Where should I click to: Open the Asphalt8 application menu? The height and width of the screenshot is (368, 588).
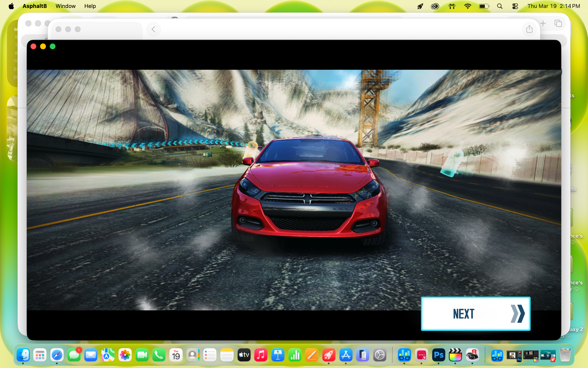click(x=34, y=6)
